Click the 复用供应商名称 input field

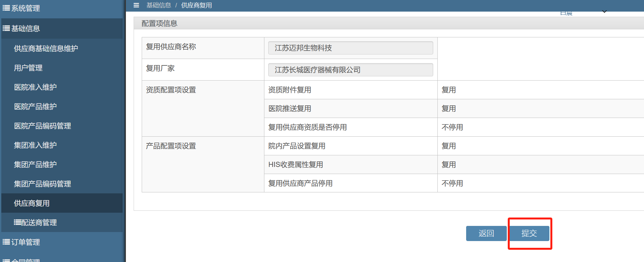(x=351, y=48)
